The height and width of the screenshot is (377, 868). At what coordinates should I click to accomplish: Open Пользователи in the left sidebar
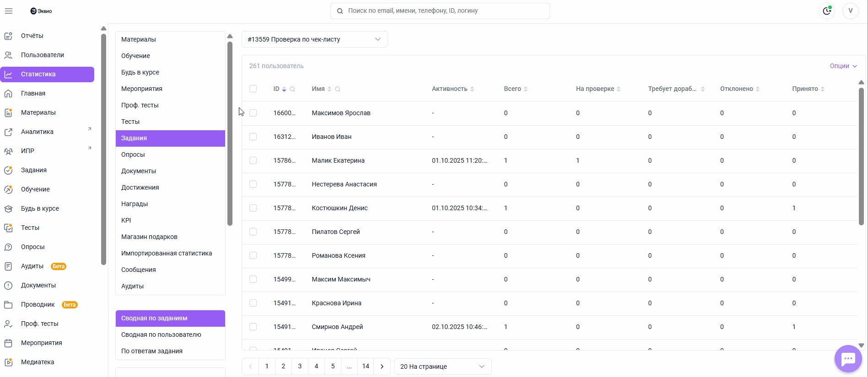click(42, 55)
